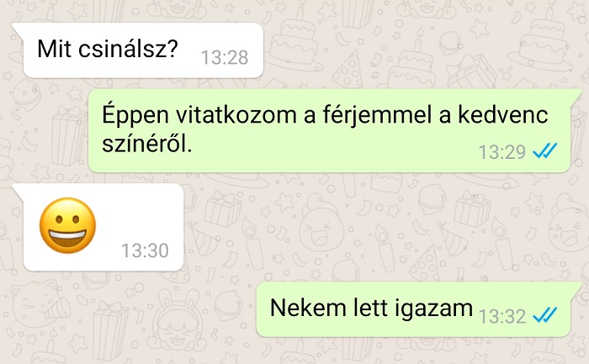Tap the word "Nekem" in last message
589x364 pixels.
click(x=309, y=308)
